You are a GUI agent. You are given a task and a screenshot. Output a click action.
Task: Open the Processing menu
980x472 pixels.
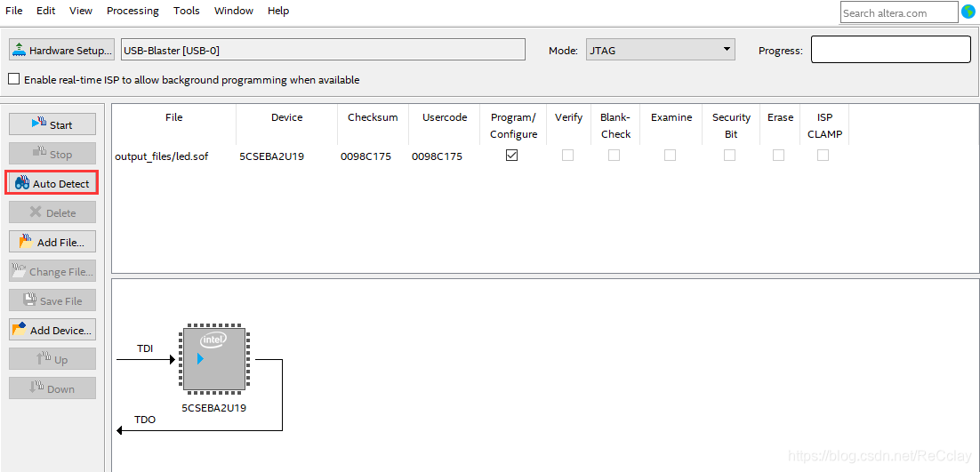[x=133, y=11]
